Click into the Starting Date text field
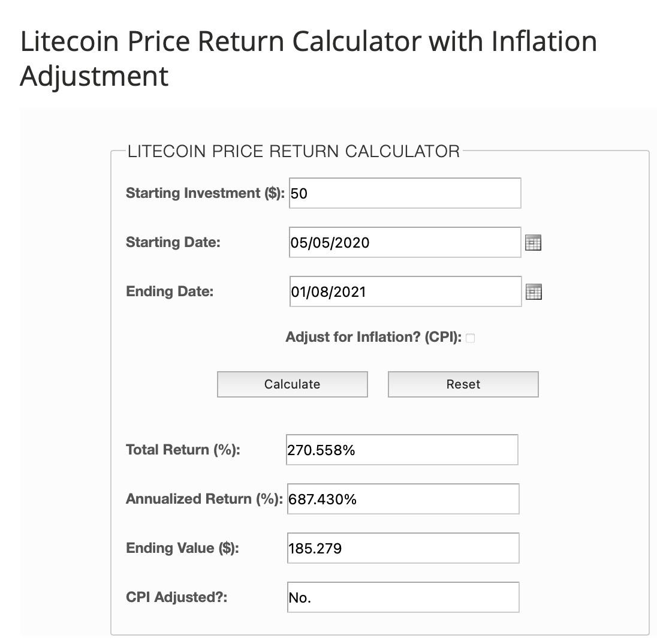 (405, 242)
